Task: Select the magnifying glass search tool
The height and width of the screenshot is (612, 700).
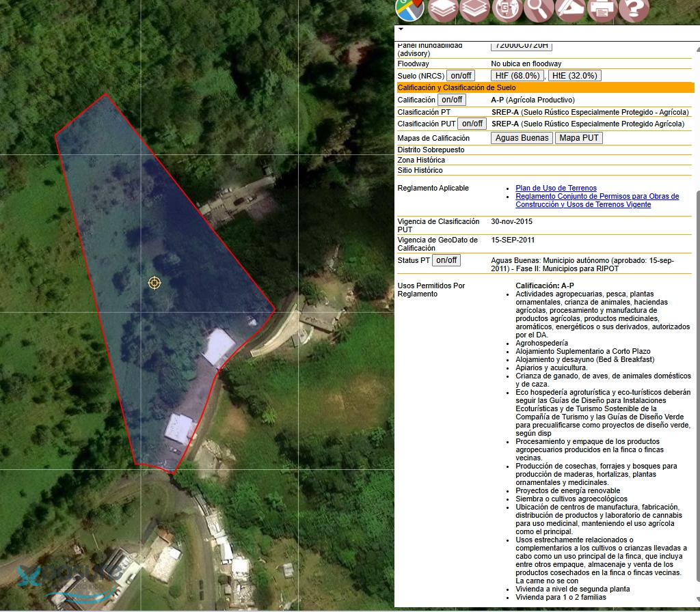Action: click(539, 8)
